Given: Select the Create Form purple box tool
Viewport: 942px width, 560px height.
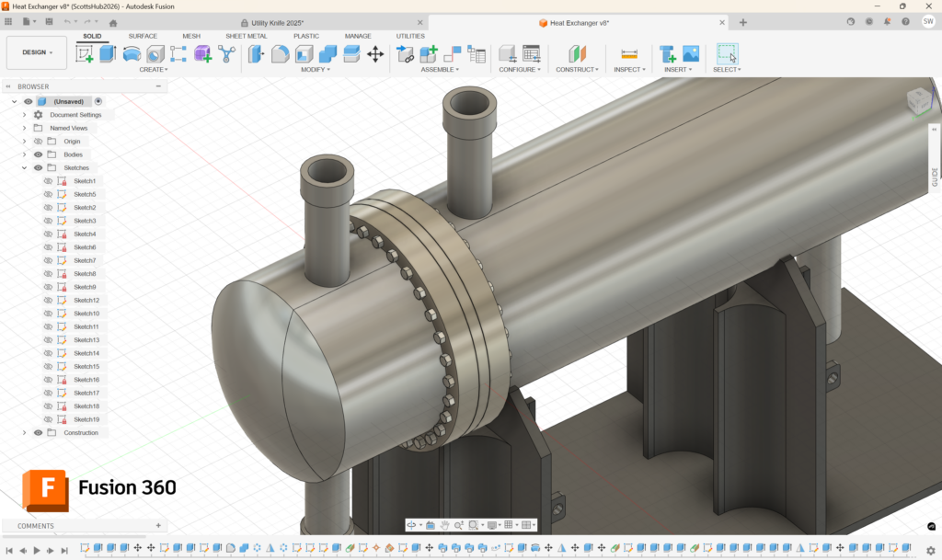Looking at the screenshot, I should click(202, 54).
